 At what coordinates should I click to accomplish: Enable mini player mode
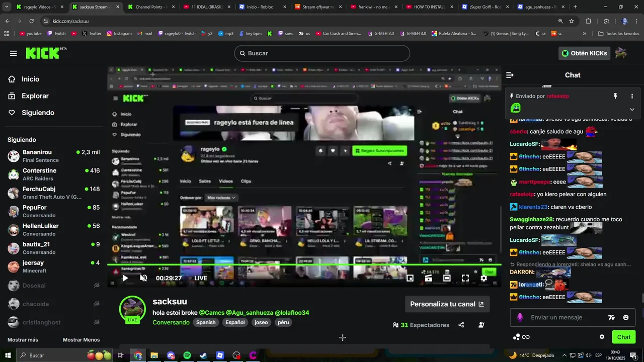pos(410,278)
